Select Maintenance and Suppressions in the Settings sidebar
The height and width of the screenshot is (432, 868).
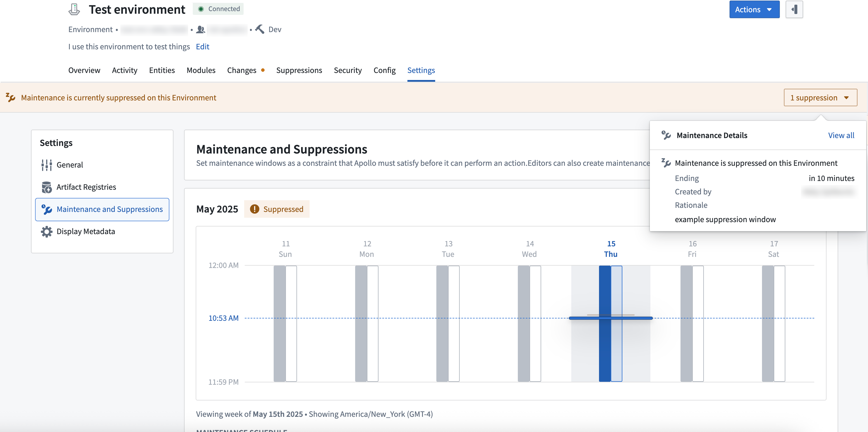pos(102,210)
